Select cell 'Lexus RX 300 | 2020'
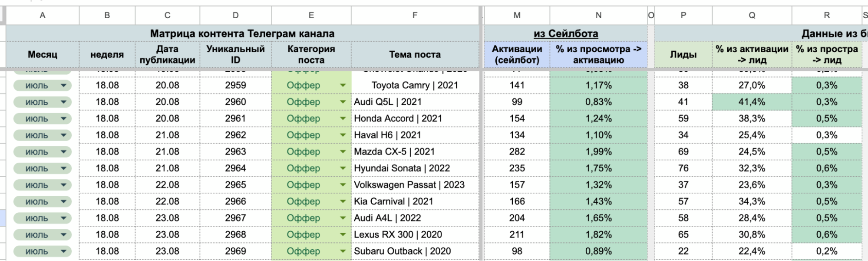868x261 pixels. 415,234
